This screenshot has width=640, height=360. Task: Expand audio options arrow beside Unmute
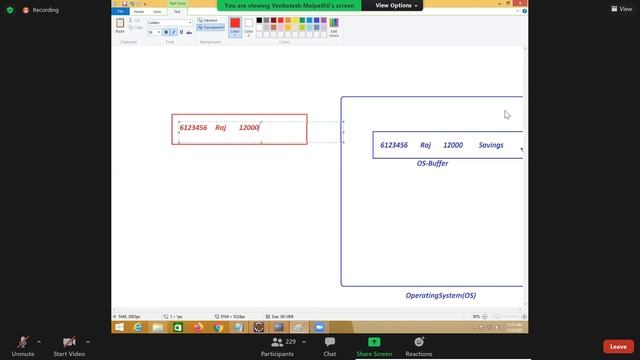(39, 342)
